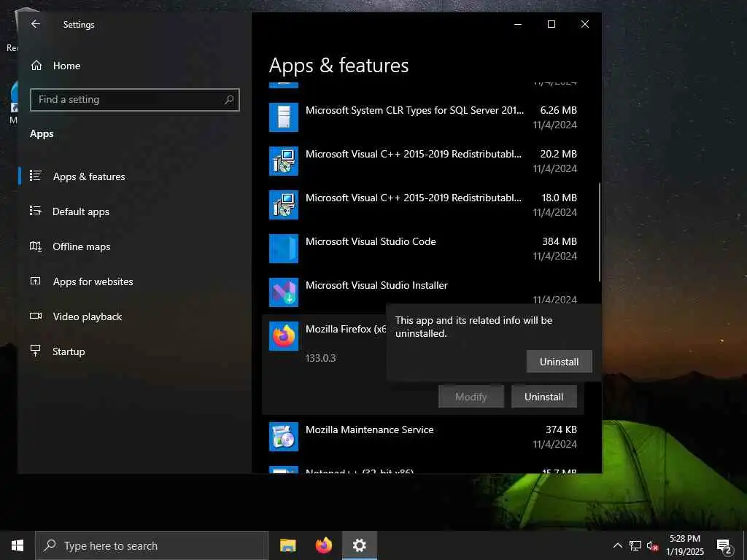Select Microsoft Visual Studio Installer entry
The height and width of the screenshot is (560, 747).
coord(422,292)
